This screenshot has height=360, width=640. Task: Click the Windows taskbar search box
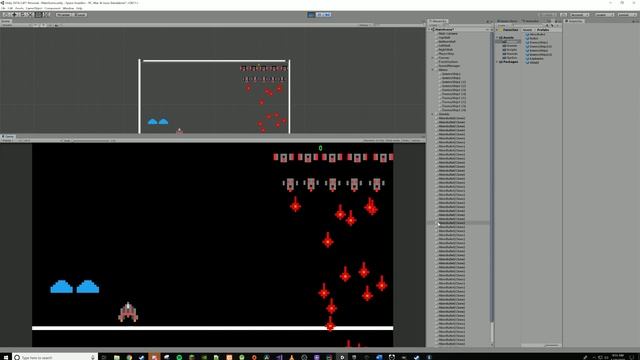tap(55, 357)
